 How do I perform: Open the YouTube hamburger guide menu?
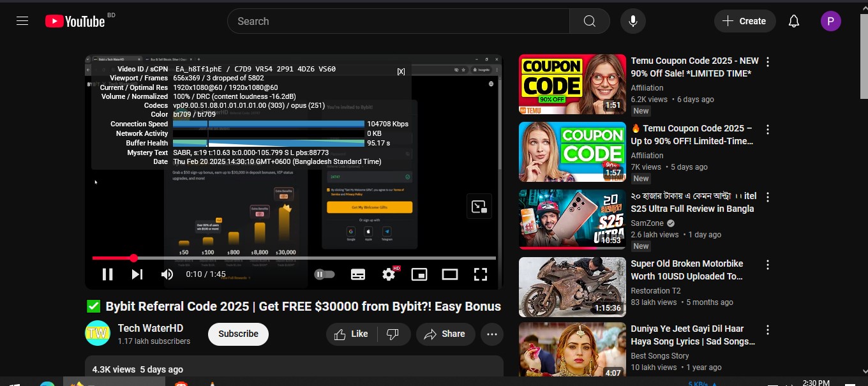(22, 21)
